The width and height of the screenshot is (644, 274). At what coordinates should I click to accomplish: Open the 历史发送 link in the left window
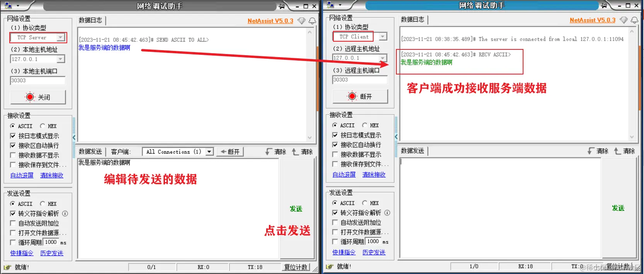pos(52,253)
